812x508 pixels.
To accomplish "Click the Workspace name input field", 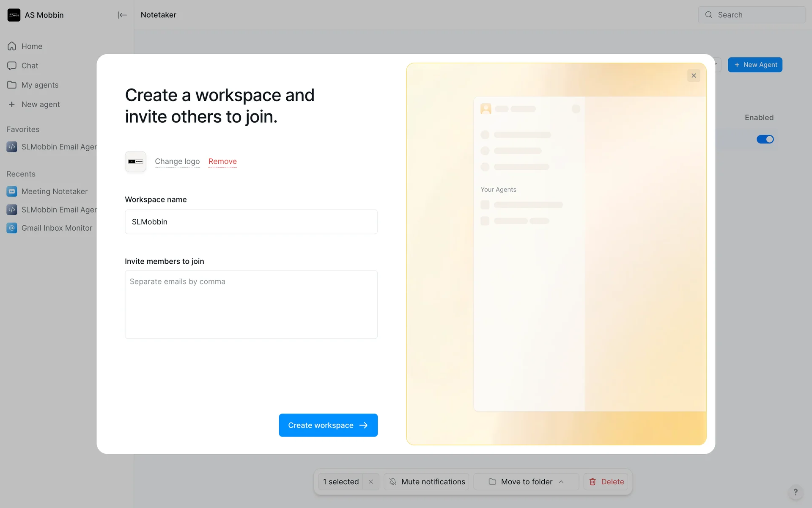I will (251, 222).
